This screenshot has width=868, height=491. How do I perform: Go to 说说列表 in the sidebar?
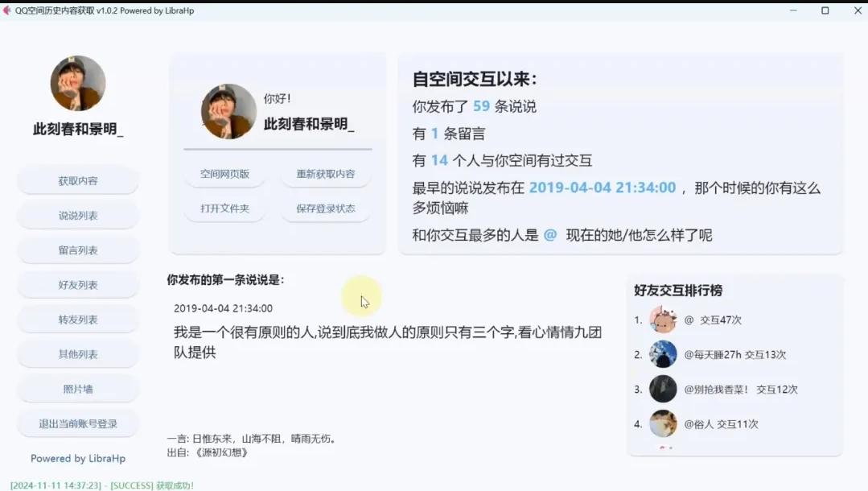(x=77, y=216)
